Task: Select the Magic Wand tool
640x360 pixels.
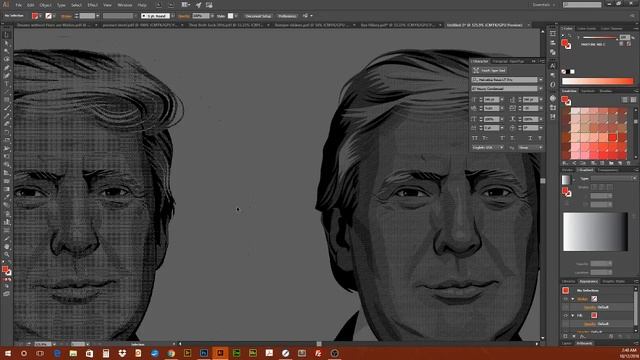Action: 6,51
